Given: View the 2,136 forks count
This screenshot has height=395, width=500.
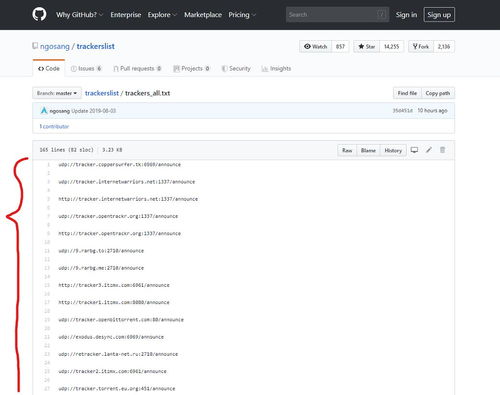Looking at the screenshot, I should click(444, 47).
